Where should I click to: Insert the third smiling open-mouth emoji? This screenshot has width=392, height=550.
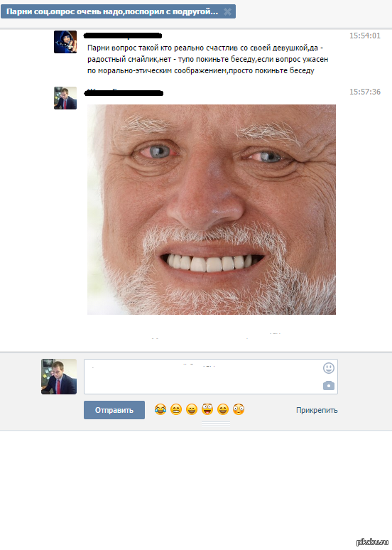(192, 409)
